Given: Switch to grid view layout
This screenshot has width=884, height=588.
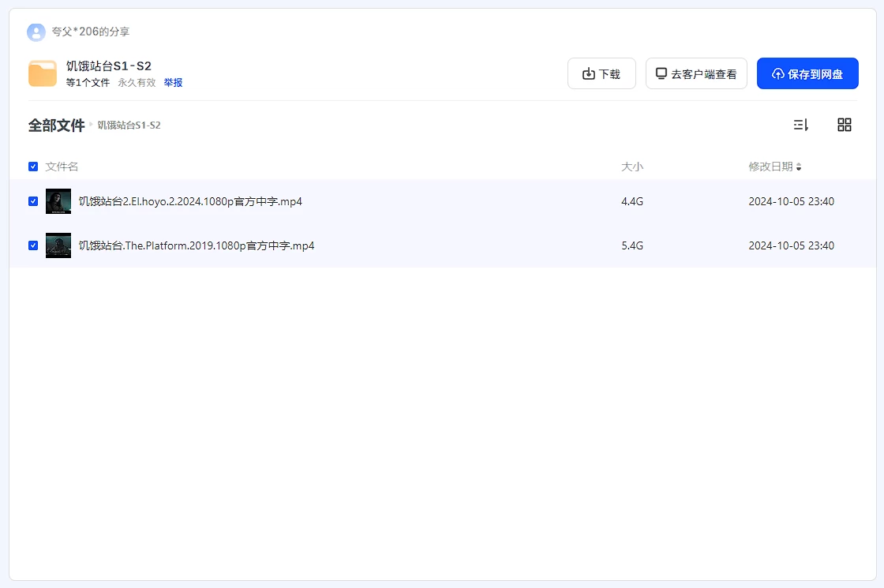Looking at the screenshot, I should [844, 125].
